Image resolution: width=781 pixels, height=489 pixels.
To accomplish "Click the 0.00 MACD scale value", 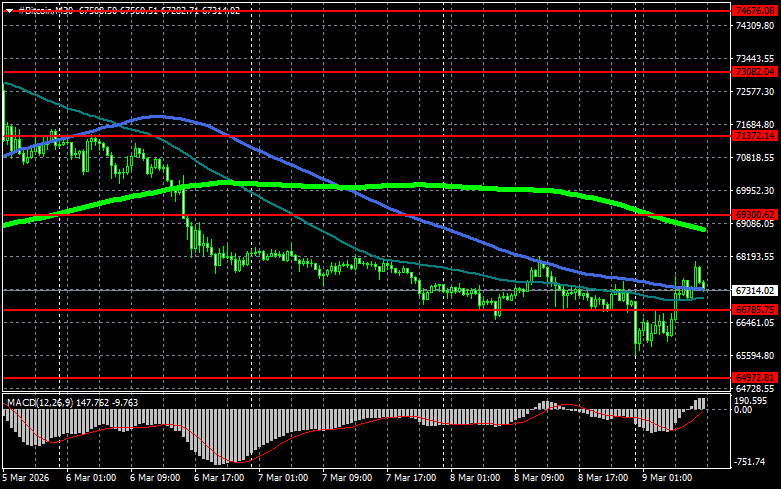I will pyautogui.click(x=743, y=410).
